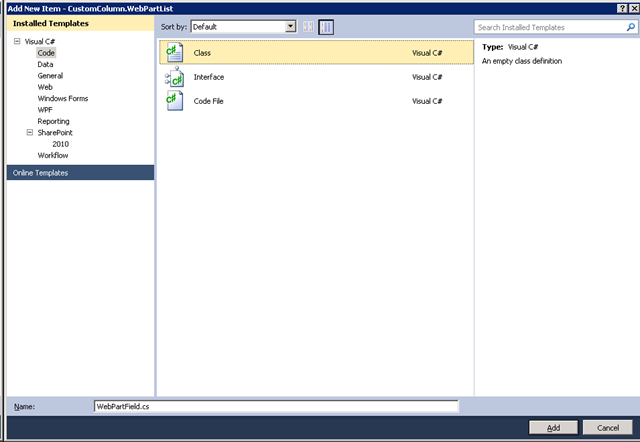Click Visual C# label in Class row

(427, 53)
